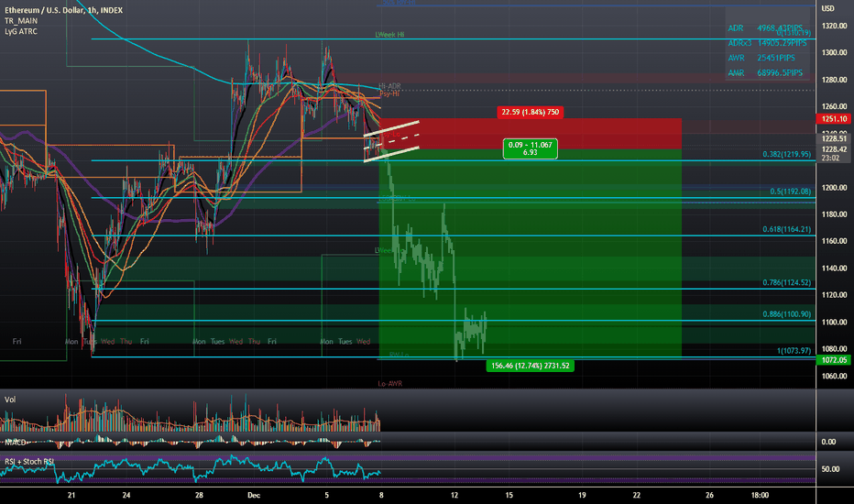
Task: Click the 0.00 value on the MACD axis
Action: click(x=828, y=442)
